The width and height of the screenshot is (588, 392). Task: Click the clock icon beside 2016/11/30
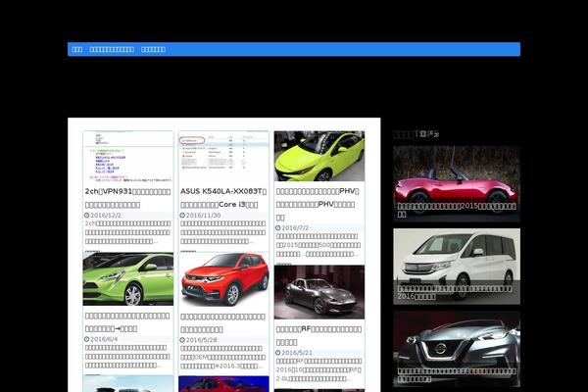[182, 215]
